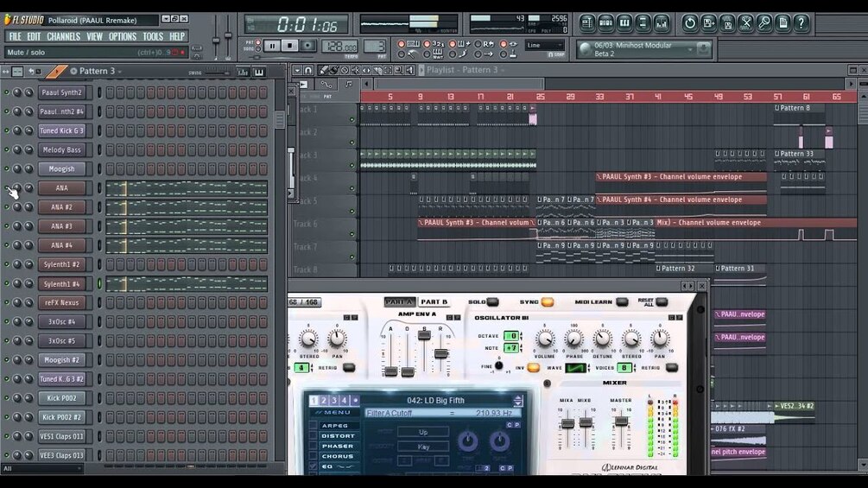Click the Pause transport button
The height and width of the screenshot is (488, 868).
point(272,46)
